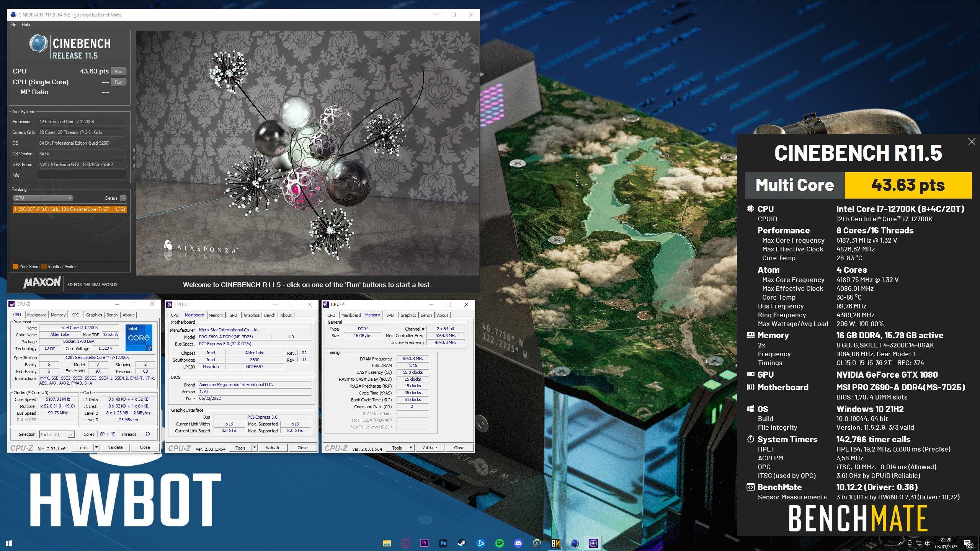Open the notification center

tap(969, 544)
